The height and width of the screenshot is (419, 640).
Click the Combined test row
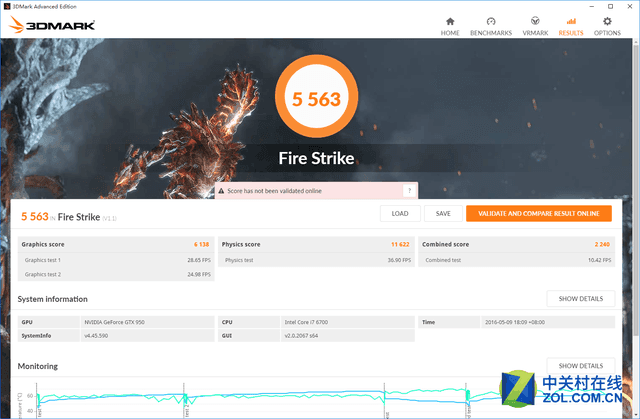(516, 260)
